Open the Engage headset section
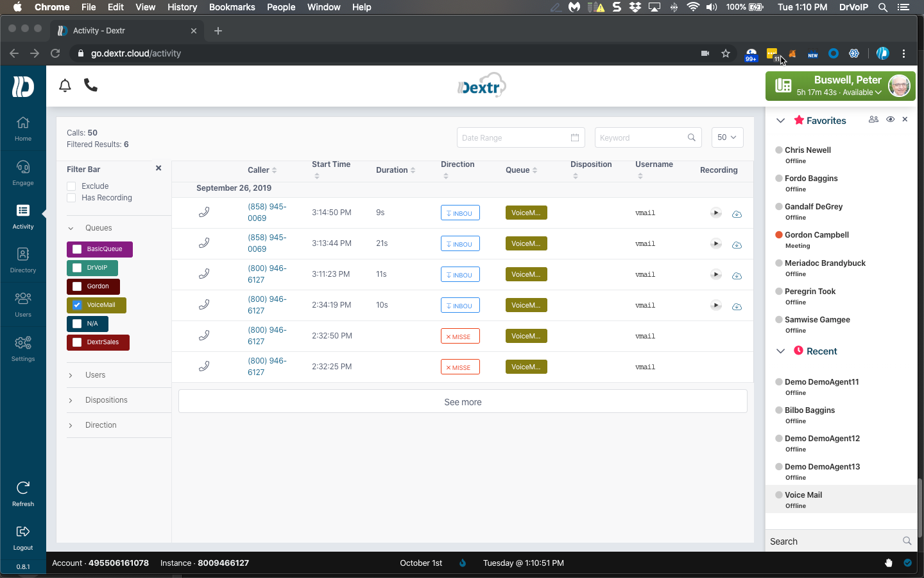Viewport: 924px width, 578px height. coord(23,173)
